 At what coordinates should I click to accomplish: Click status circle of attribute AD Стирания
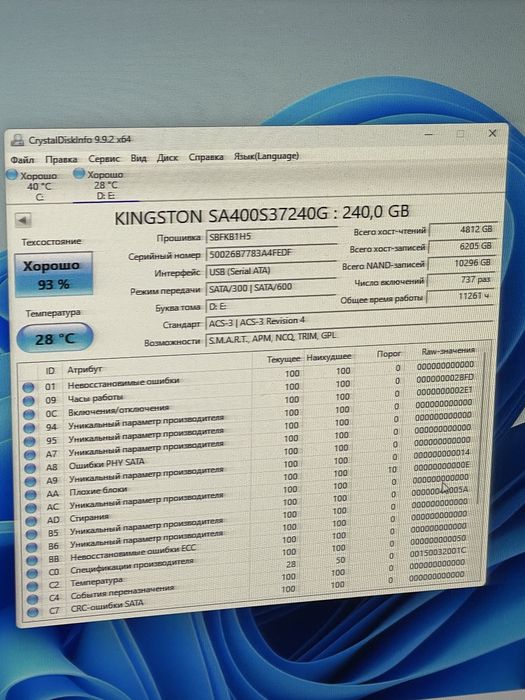coord(31,521)
